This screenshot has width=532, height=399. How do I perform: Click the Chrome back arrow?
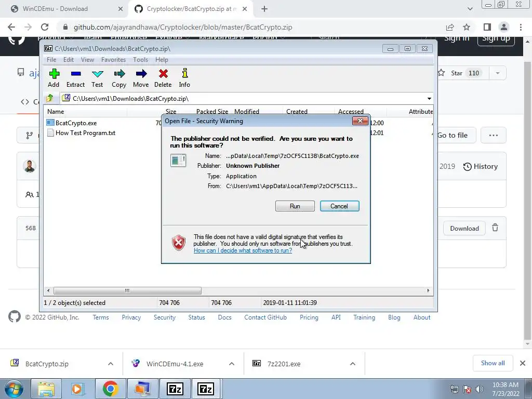click(x=11, y=27)
